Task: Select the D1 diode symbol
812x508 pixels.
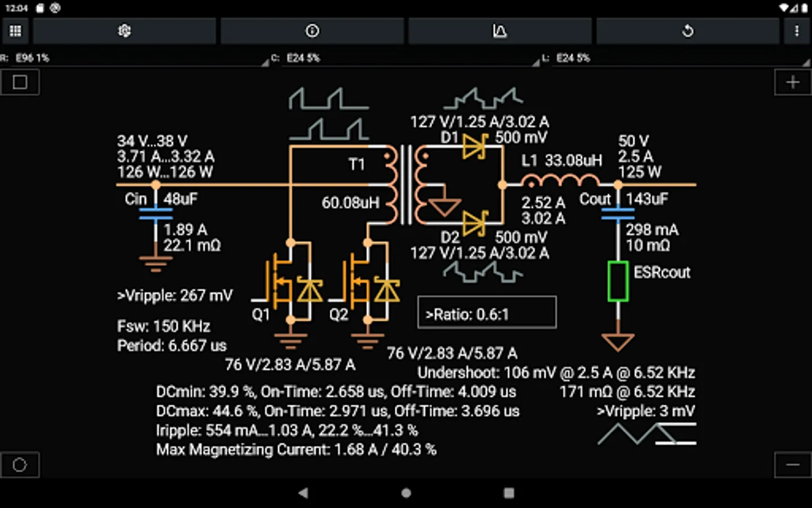Action: pos(475,147)
